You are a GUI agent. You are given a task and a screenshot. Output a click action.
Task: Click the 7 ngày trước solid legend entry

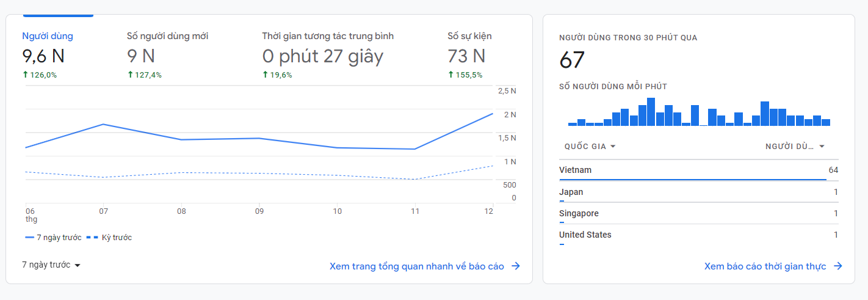pyautogui.click(x=53, y=238)
